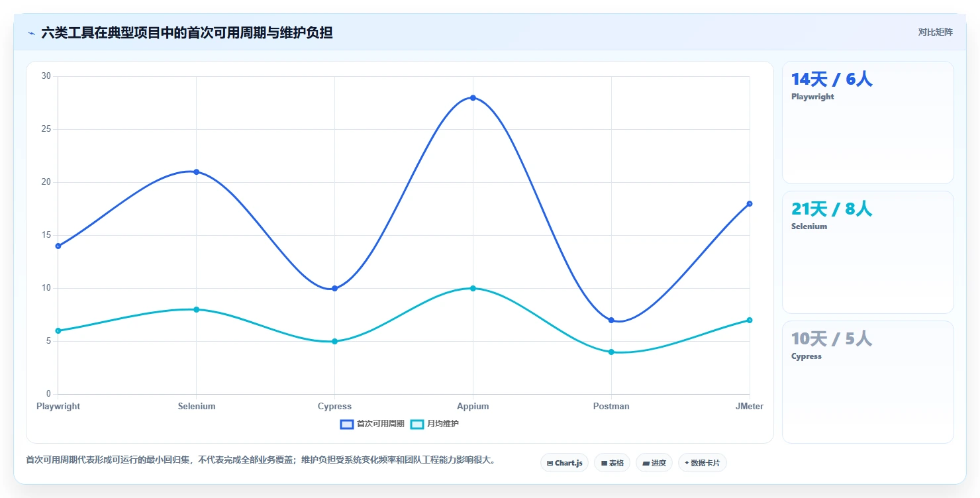
Task: Click the 月均维护 data point for Cypress
Action: click(334, 341)
